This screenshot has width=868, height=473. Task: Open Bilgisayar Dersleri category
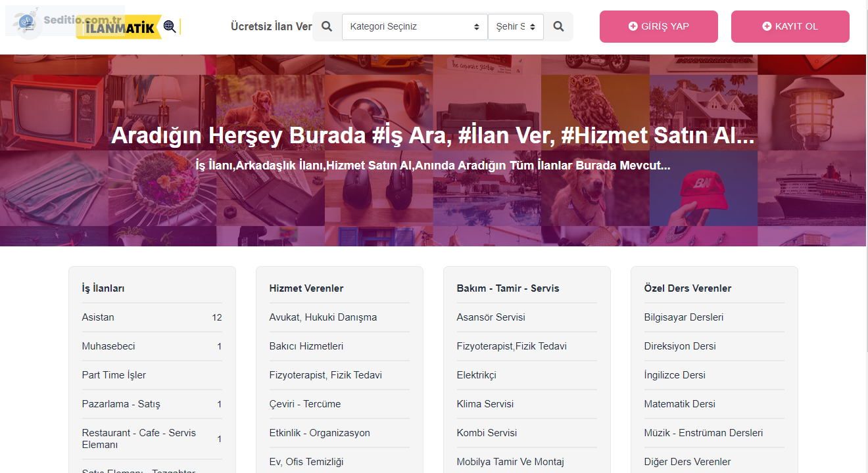[683, 317]
